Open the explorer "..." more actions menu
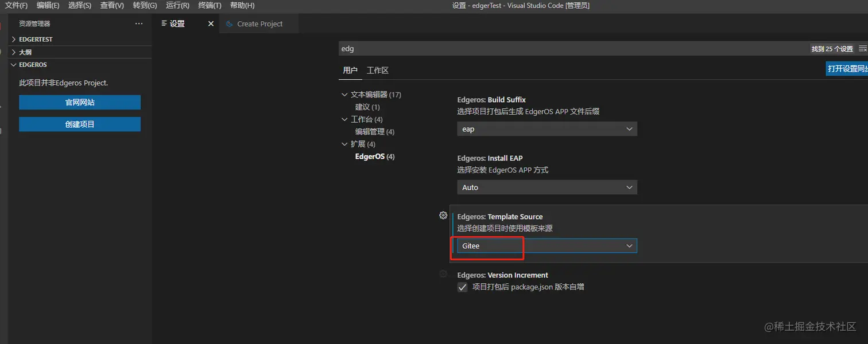 click(138, 24)
